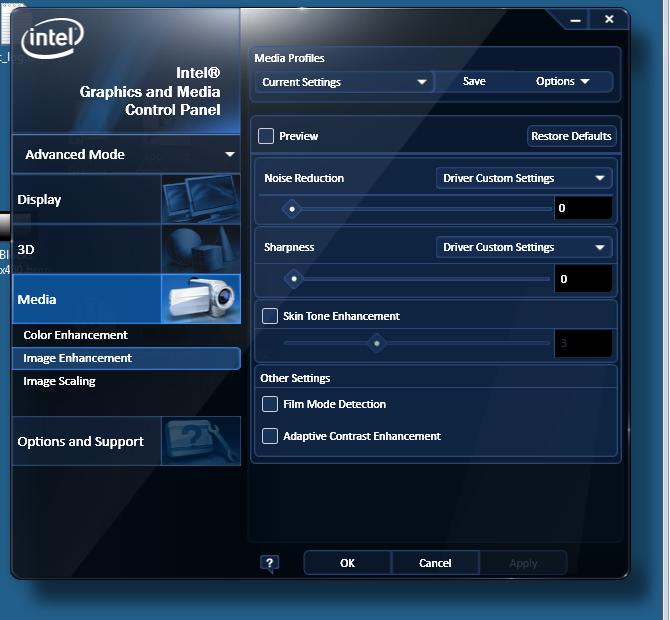
Task: Click the Options and Support wrench icon
Action: (201, 441)
